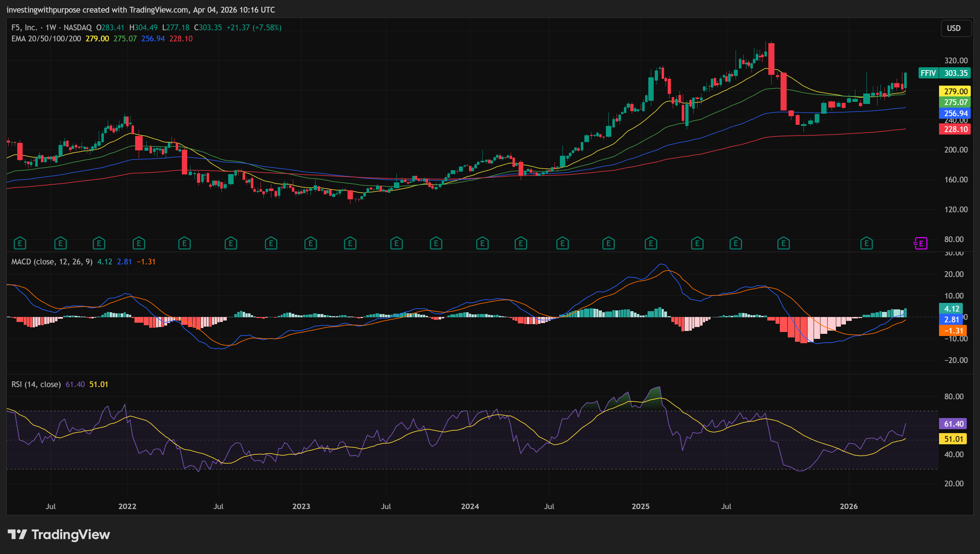Viewport: 980px width, 554px height.
Task: Click the leftmost green earnings marker
Action: (20, 243)
